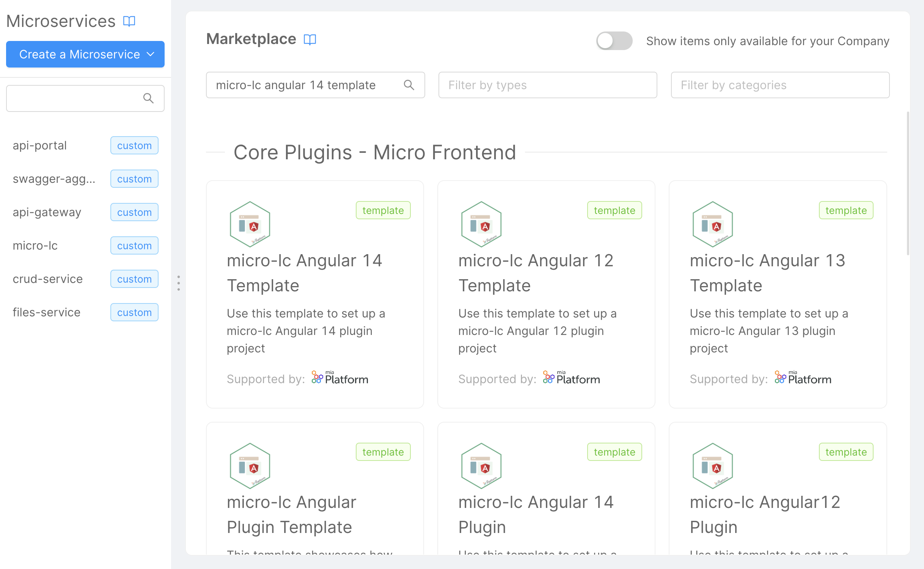Image resolution: width=924 pixels, height=569 pixels.
Task: Open the Filter by categories dropdown
Action: [780, 85]
